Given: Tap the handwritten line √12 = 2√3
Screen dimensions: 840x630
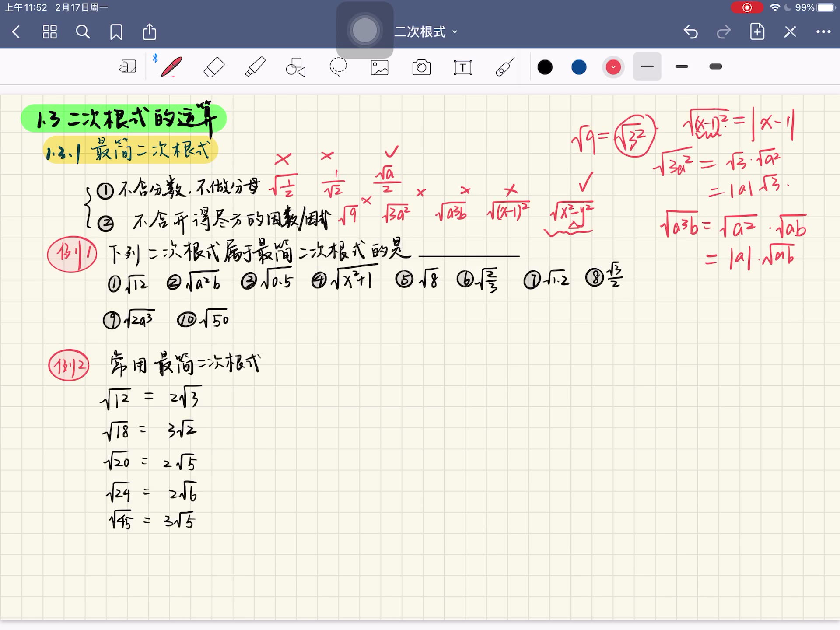Looking at the screenshot, I should coord(150,398).
